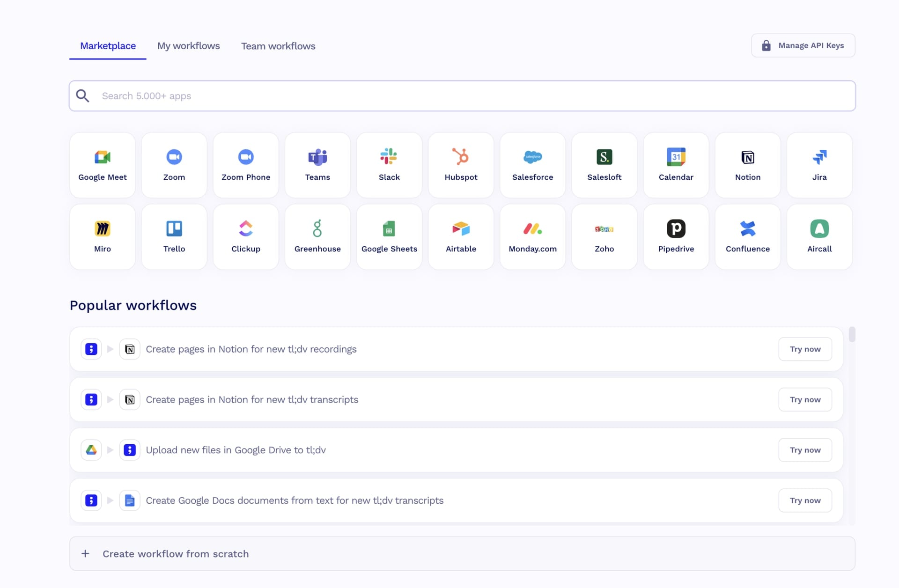
Task: Click the Popular workflows heading
Action: click(x=133, y=305)
